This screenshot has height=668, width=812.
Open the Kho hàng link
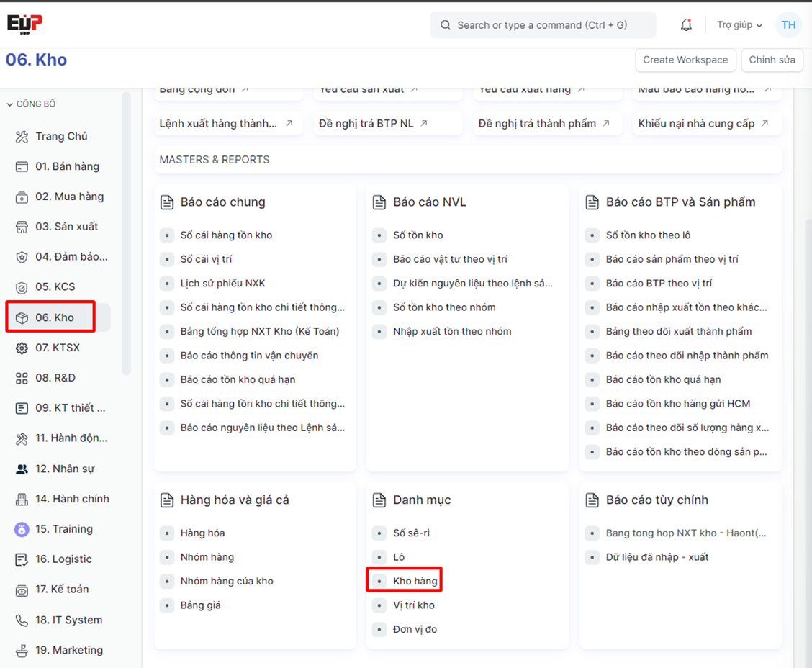(415, 581)
